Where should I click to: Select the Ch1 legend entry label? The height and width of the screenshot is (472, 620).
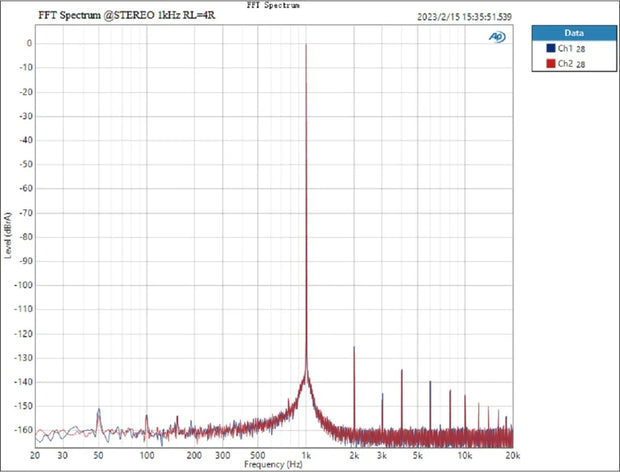(566, 48)
